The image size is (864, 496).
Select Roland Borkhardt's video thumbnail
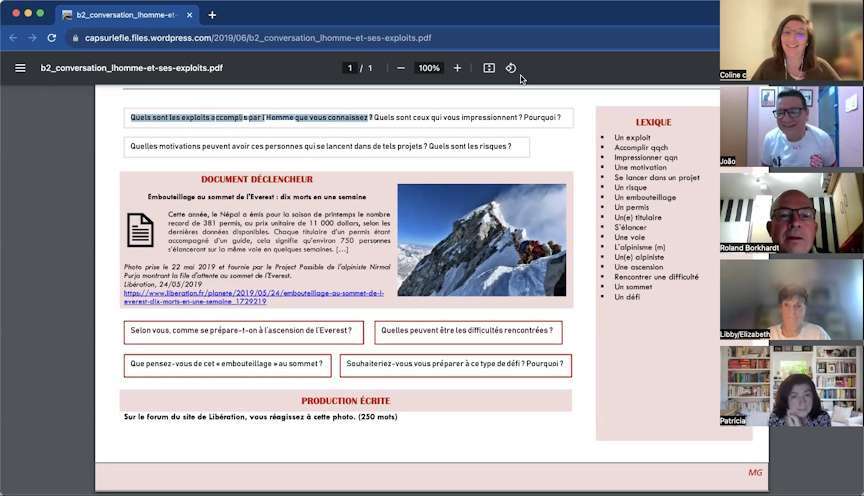(x=791, y=213)
